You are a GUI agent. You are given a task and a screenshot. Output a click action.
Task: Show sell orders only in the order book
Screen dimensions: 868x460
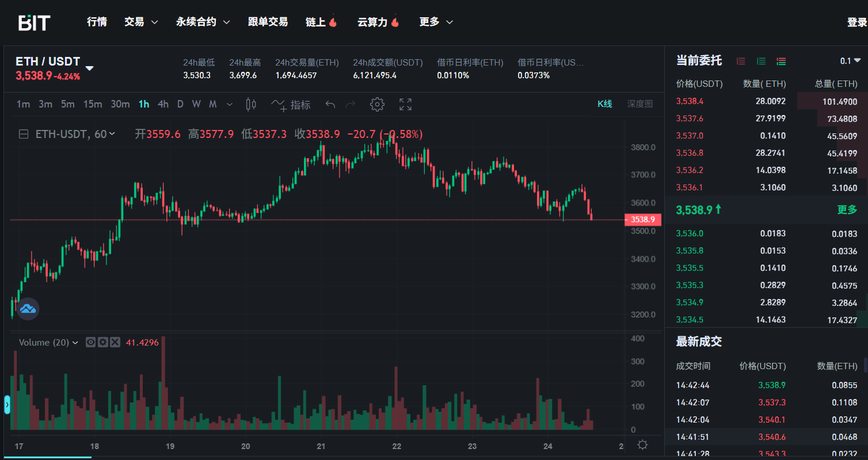pyautogui.click(x=741, y=61)
